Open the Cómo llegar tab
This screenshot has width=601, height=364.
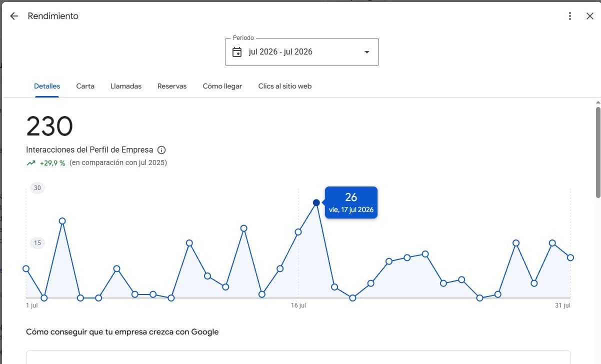click(x=222, y=86)
